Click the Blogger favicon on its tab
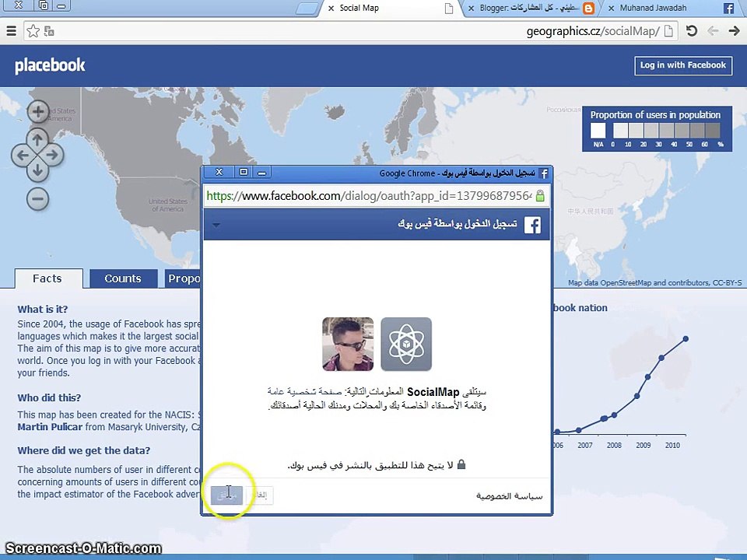This screenshot has height=560, width=747. point(589,8)
